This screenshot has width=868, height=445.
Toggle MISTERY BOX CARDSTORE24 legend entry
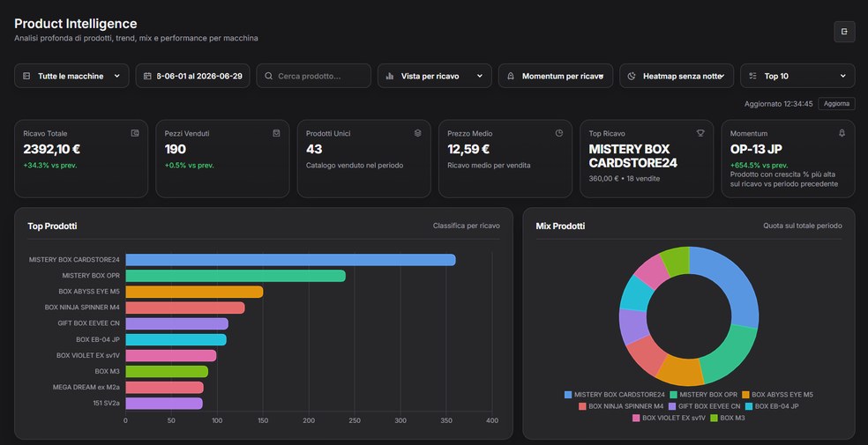[x=614, y=395]
